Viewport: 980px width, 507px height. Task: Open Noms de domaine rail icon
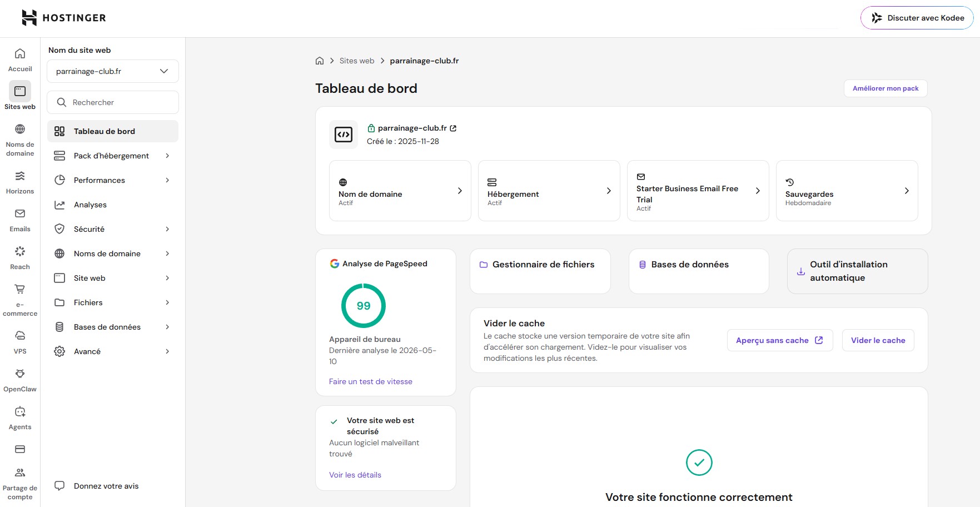click(x=20, y=129)
